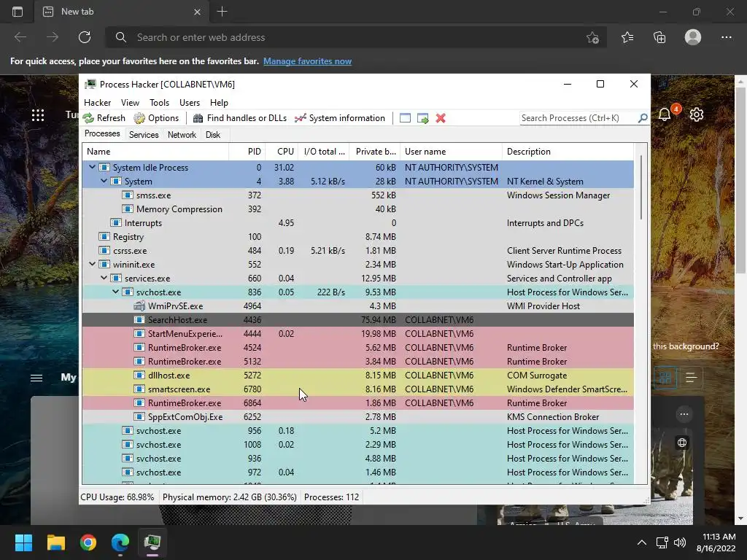The width and height of the screenshot is (747, 560).
Task: Open the Windows Start button
Action: point(23,542)
